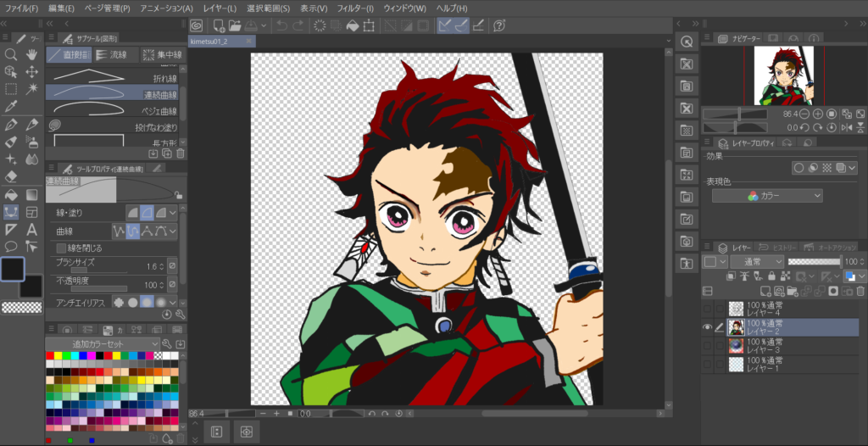
Task: Create a new layer folder
Action: click(x=793, y=291)
